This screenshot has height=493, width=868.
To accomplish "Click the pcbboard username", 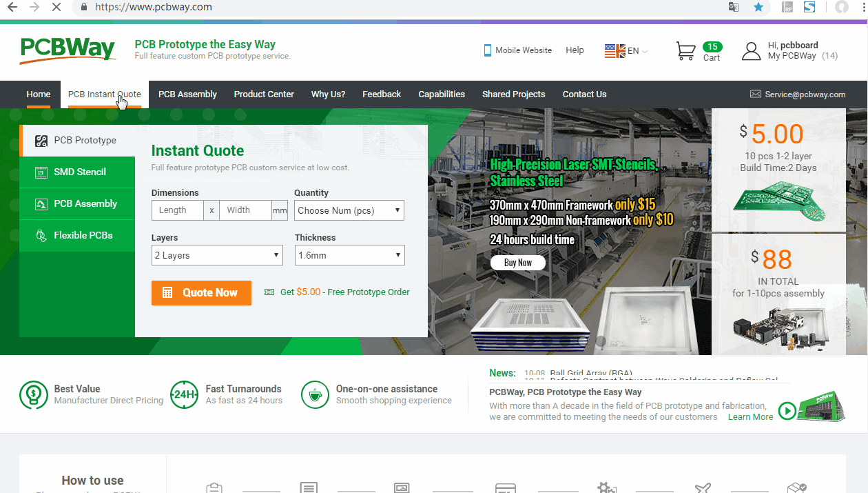I will 799,46.
